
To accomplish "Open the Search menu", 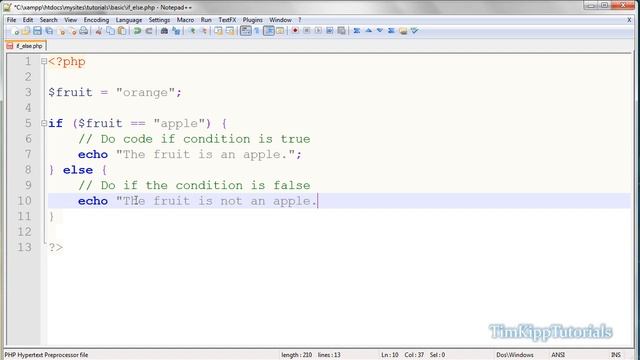I will click(x=49, y=20).
